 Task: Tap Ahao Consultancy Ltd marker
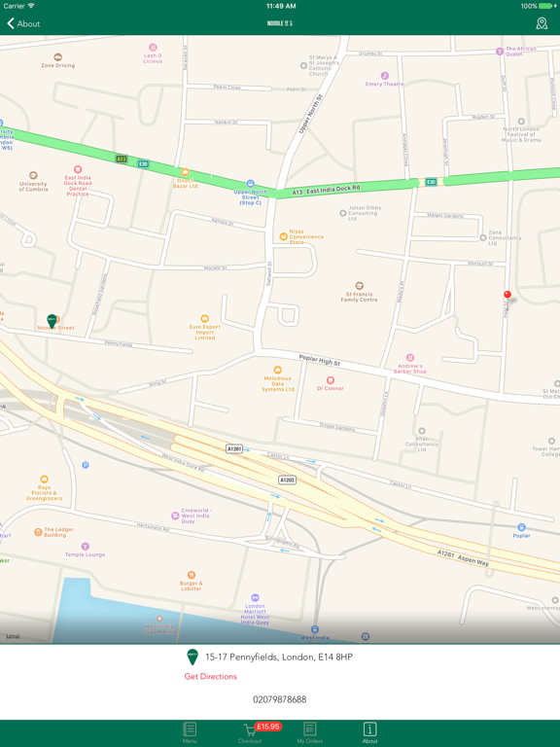click(422, 431)
